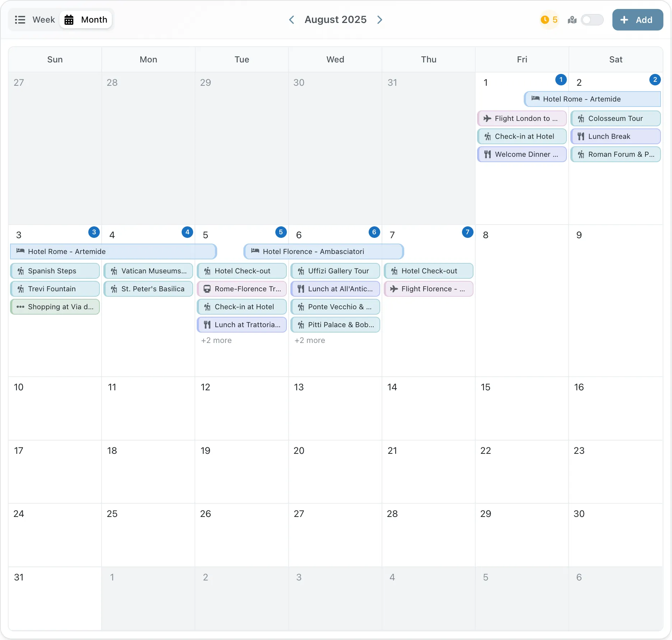Click the hiker icon on Colosseum Tour

580,118
